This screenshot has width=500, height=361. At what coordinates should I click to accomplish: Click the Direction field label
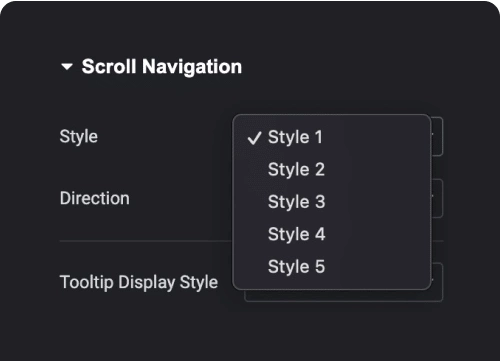click(95, 198)
